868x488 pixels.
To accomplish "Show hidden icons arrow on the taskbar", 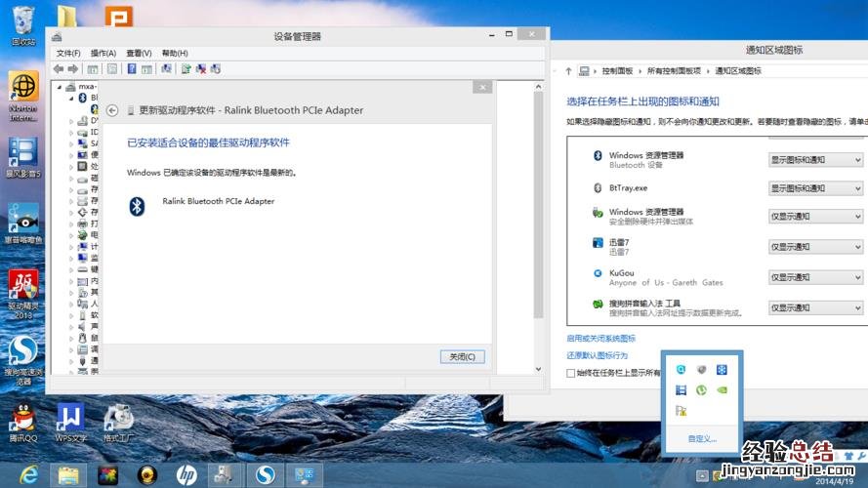I will pyautogui.click(x=702, y=476).
